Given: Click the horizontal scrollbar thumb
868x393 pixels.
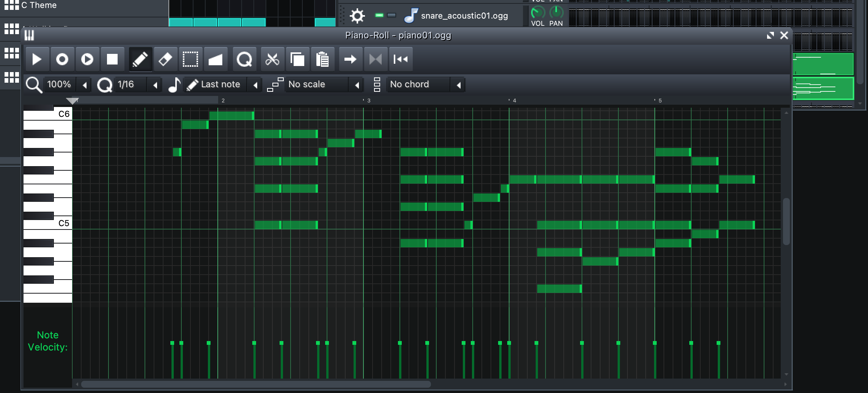Looking at the screenshot, I should (256, 384).
